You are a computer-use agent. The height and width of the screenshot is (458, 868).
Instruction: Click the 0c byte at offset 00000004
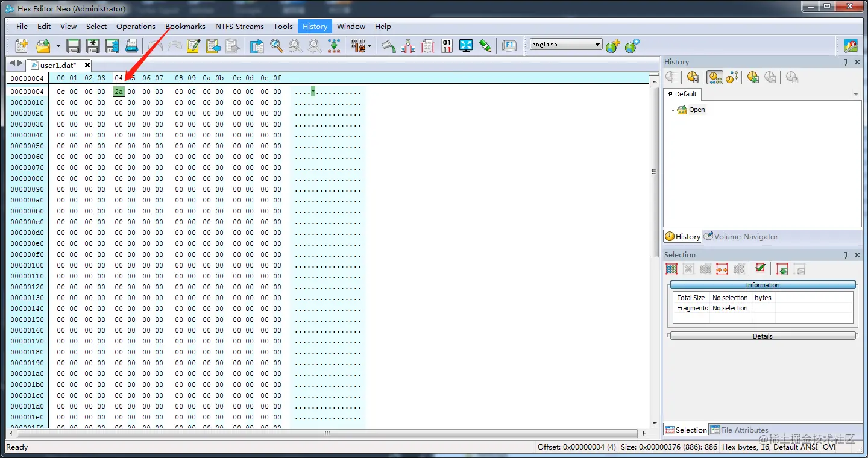pyautogui.click(x=61, y=92)
